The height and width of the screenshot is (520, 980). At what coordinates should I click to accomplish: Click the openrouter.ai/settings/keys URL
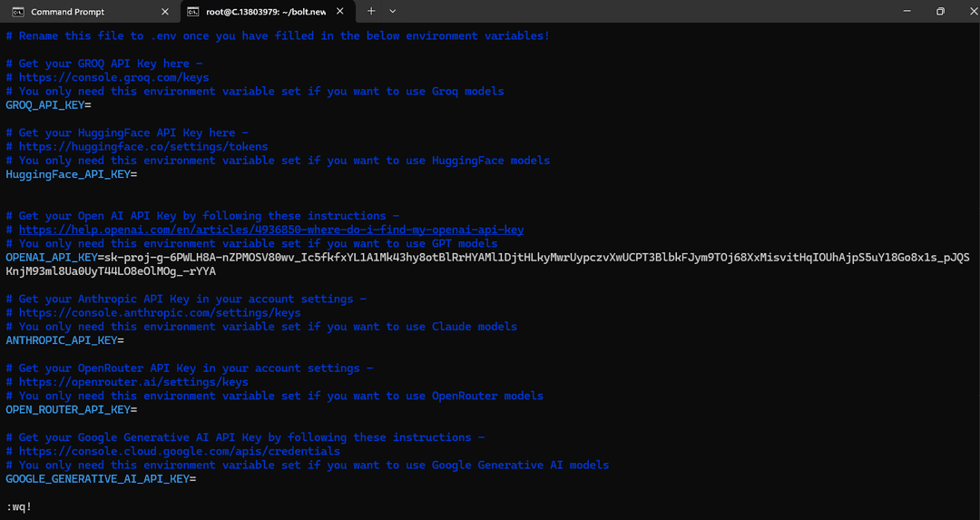(133, 382)
